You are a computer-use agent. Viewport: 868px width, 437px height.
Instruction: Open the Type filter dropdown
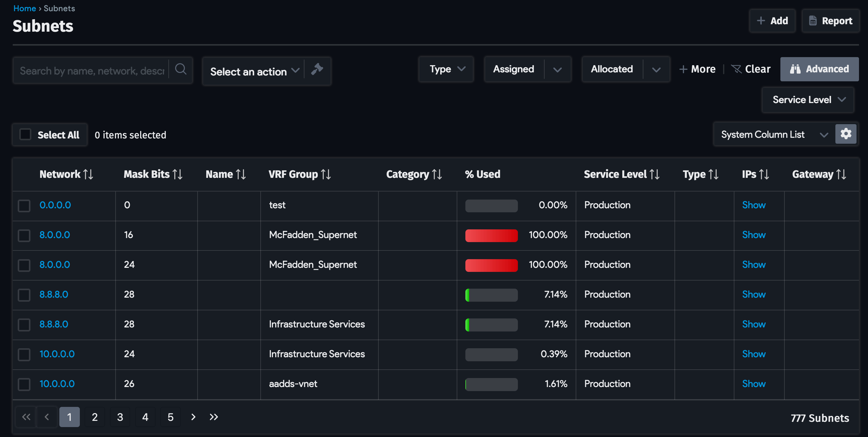[x=446, y=69]
